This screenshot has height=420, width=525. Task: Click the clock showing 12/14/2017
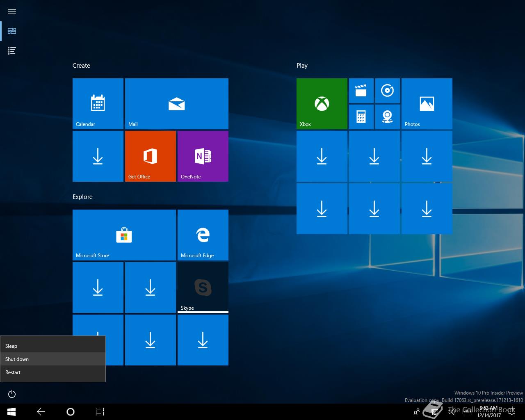[x=489, y=412]
